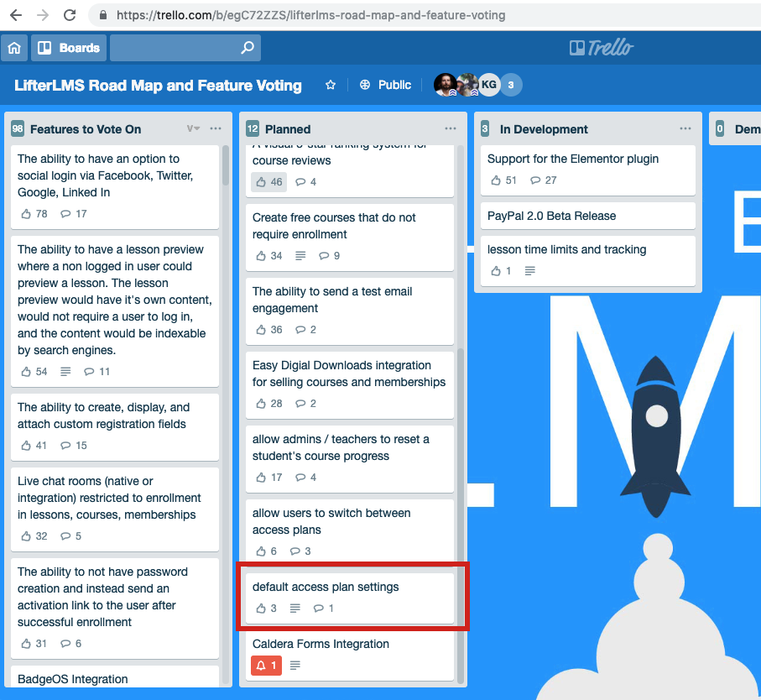Open the Planned list actions menu
The width and height of the screenshot is (761, 700).
[451, 128]
